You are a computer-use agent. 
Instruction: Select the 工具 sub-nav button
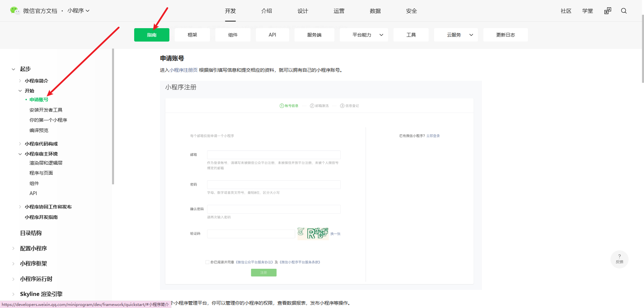tap(411, 35)
